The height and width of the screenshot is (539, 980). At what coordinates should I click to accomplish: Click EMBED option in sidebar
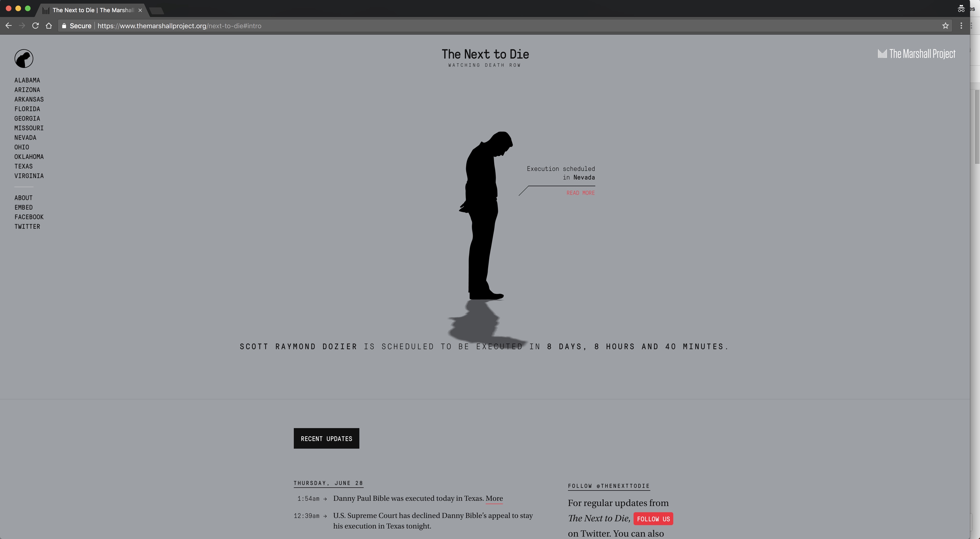[x=23, y=207]
